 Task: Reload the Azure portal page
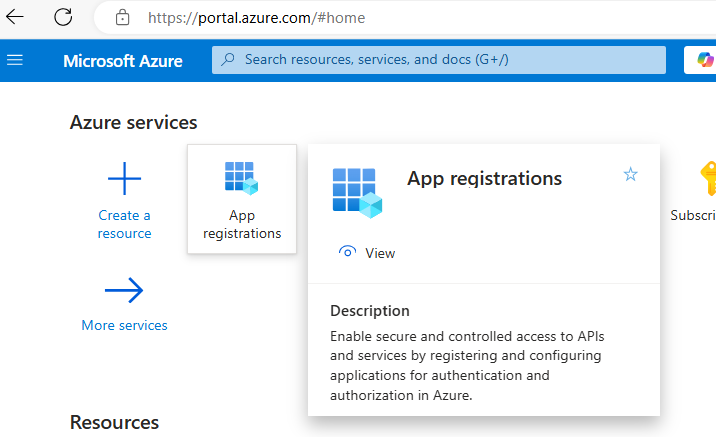[63, 17]
